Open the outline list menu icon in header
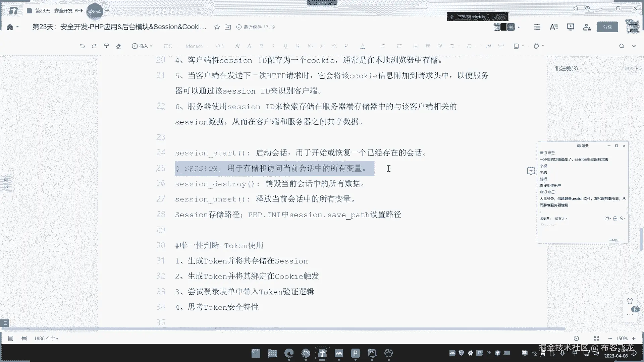The height and width of the screenshot is (362, 644). coord(537,27)
